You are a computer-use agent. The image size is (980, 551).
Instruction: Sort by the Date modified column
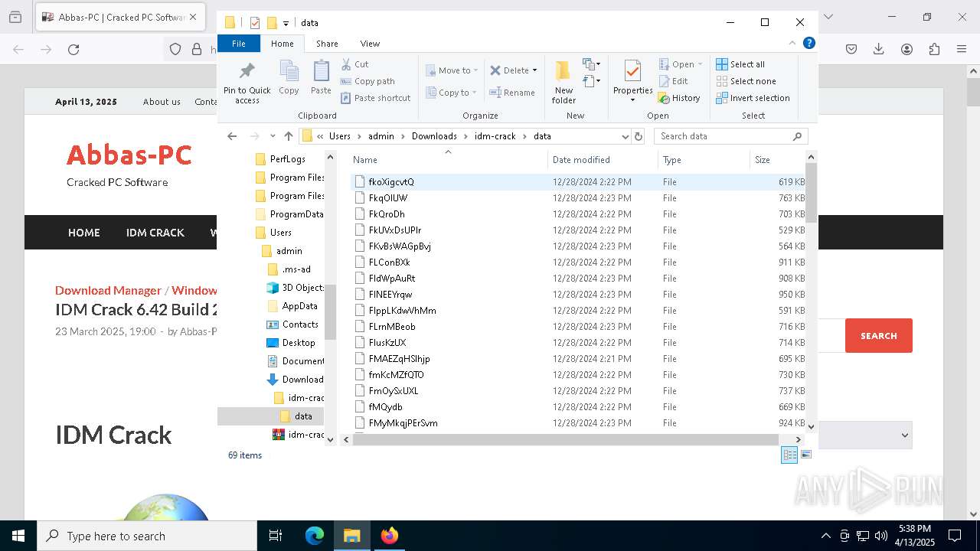click(x=603, y=160)
